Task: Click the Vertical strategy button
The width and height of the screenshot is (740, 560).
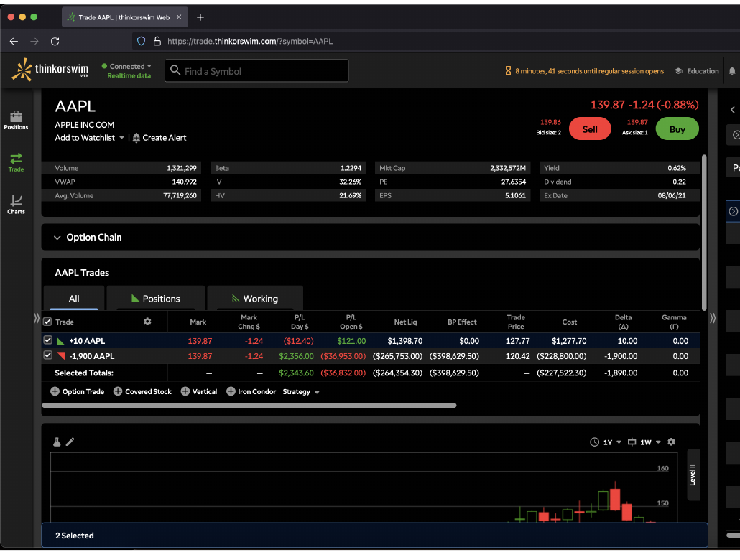Action: coord(199,391)
